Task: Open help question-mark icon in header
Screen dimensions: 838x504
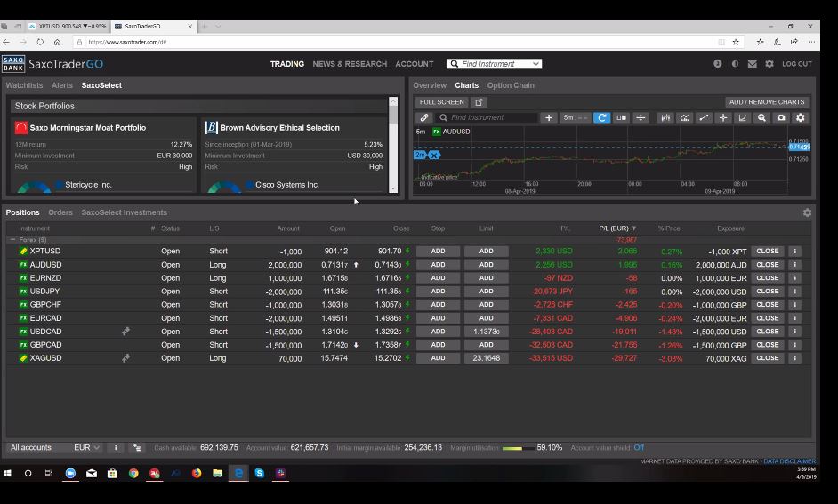Action: tap(717, 63)
